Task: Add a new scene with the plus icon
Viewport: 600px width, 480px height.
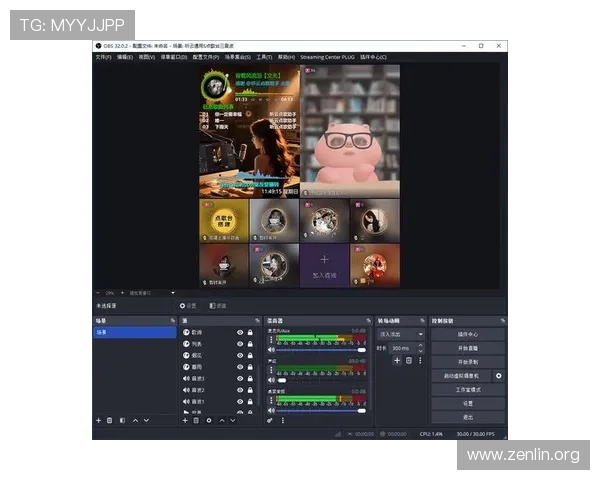Action: coord(98,421)
